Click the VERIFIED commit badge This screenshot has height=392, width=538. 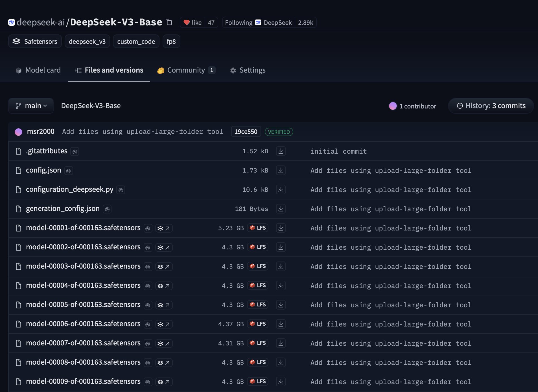point(279,132)
